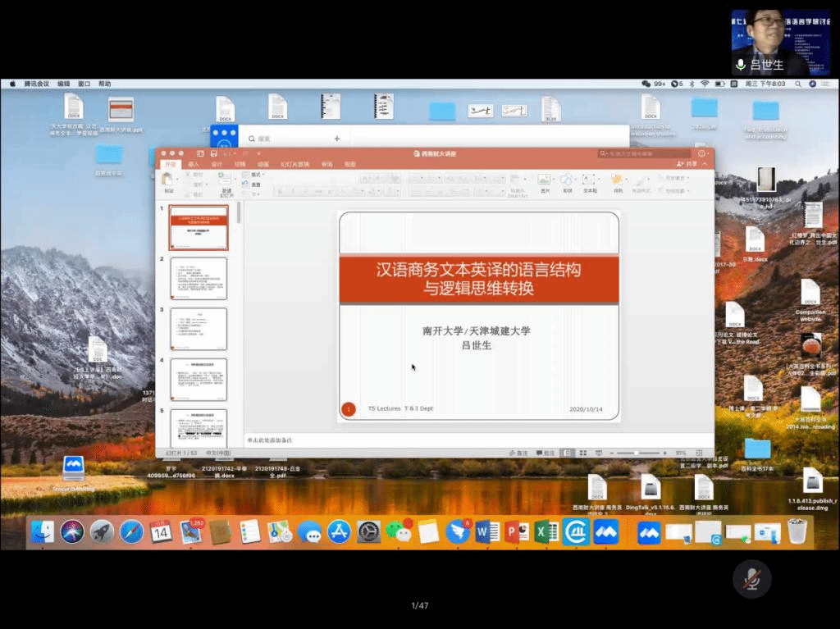
Task: Open System Preferences from the Dock
Action: point(368,531)
